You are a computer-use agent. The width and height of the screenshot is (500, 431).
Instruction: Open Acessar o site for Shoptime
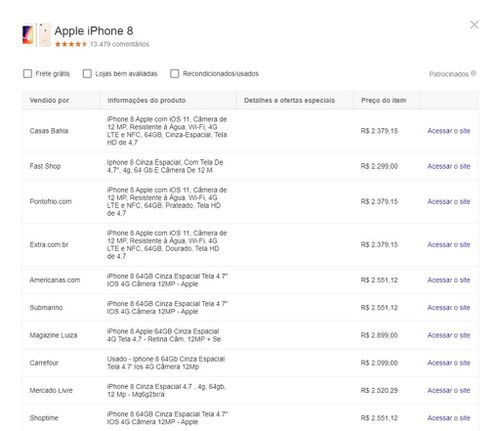coord(449,418)
